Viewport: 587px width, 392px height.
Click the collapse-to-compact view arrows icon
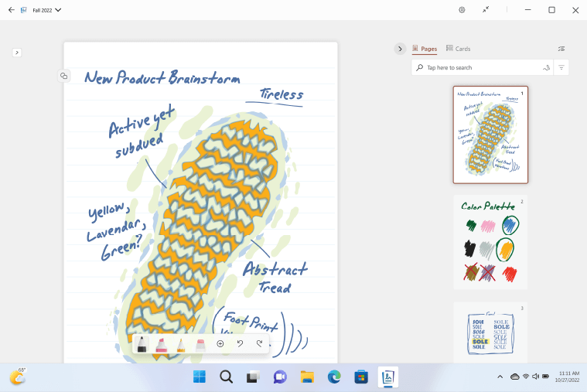tap(486, 10)
